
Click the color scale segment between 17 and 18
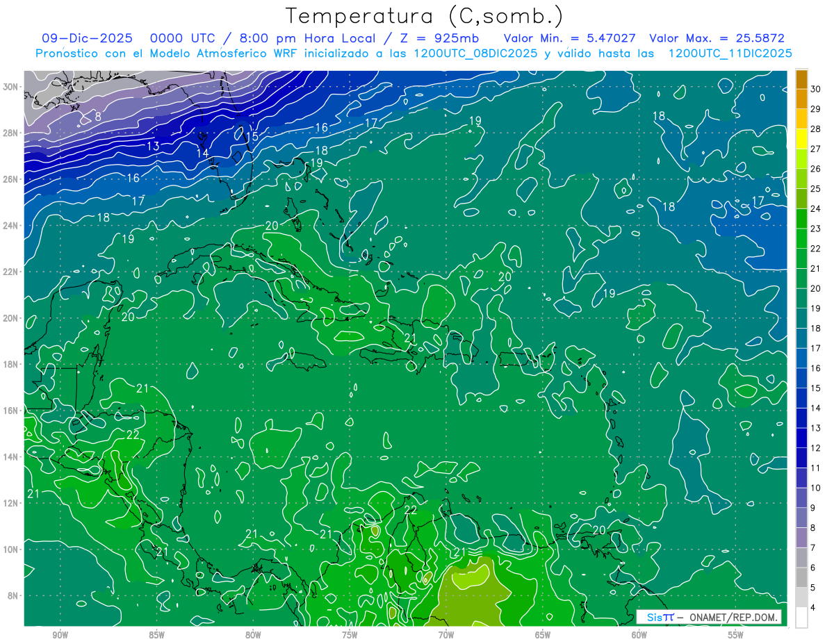(x=801, y=338)
